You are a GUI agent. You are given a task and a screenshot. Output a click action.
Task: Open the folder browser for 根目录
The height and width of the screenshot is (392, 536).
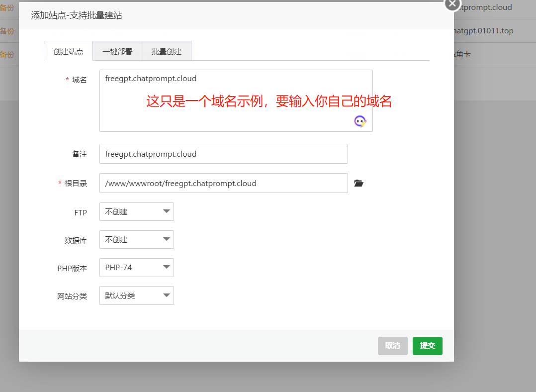(x=358, y=183)
